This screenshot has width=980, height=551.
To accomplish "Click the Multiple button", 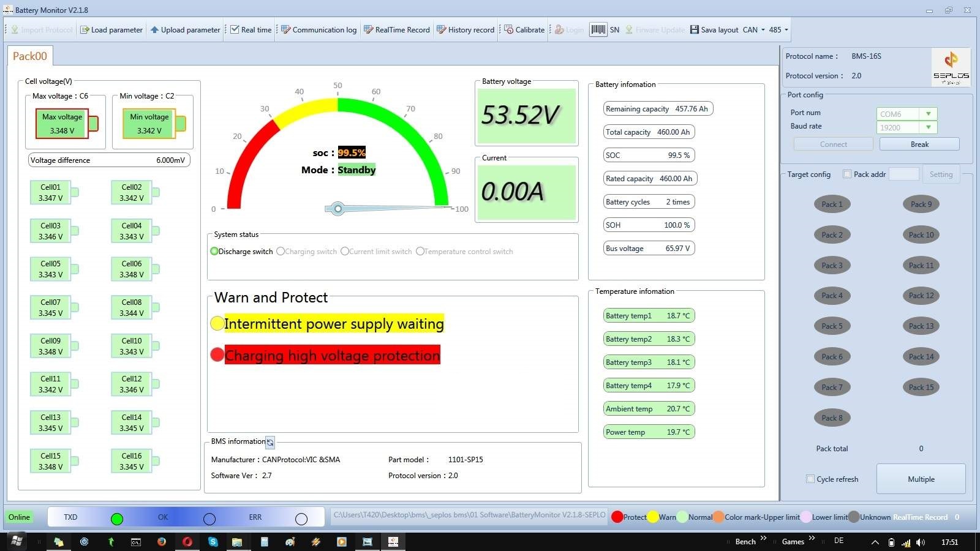I will click(x=921, y=479).
